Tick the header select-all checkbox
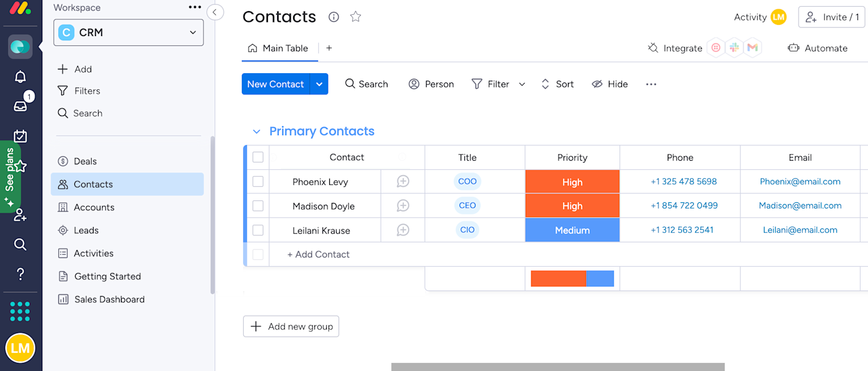This screenshot has width=868, height=371. coord(258,158)
